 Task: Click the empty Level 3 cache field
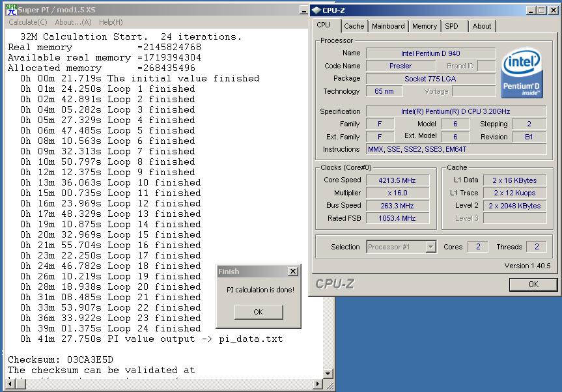tap(514, 218)
